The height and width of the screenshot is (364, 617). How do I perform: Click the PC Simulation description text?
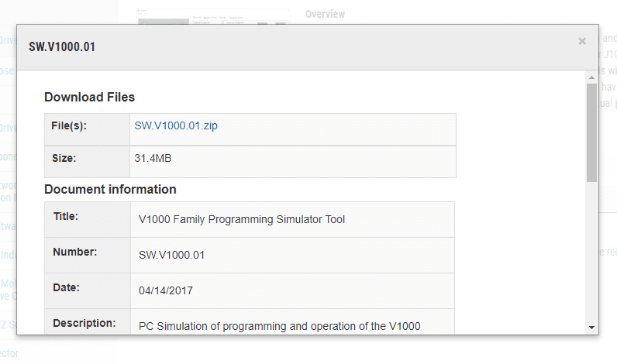(x=279, y=326)
